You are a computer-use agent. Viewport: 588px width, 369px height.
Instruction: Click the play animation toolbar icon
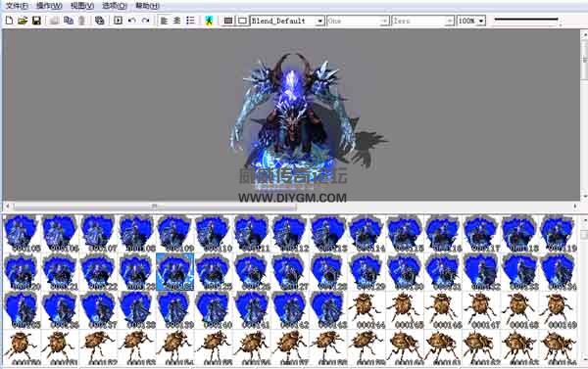pos(119,21)
